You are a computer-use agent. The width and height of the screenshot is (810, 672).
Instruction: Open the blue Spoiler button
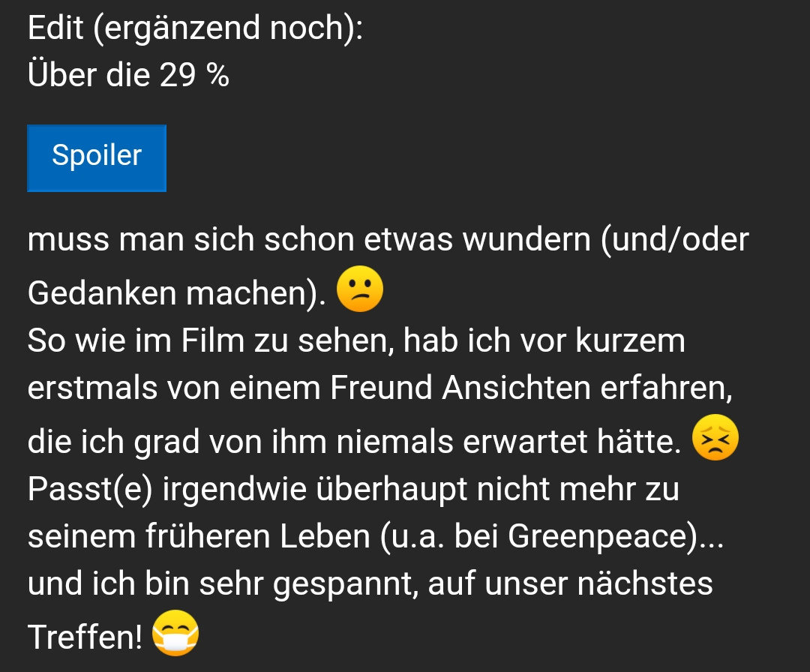(x=97, y=158)
